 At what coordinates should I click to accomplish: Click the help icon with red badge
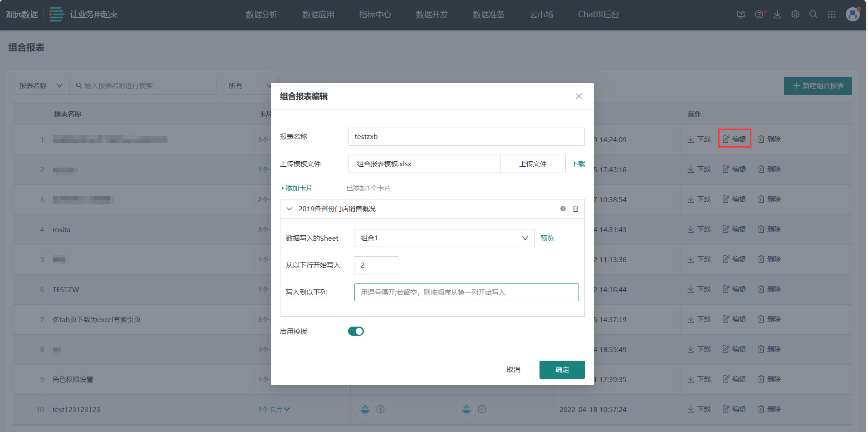click(759, 14)
